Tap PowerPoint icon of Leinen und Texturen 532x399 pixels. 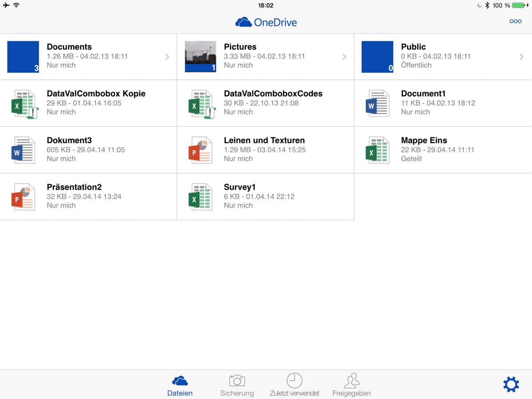click(x=200, y=150)
